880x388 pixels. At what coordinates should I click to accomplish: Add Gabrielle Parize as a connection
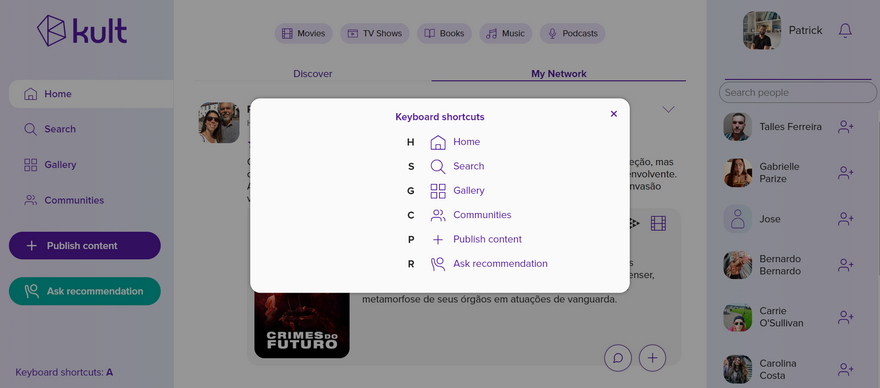pyautogui.click(x=845, y=173)
